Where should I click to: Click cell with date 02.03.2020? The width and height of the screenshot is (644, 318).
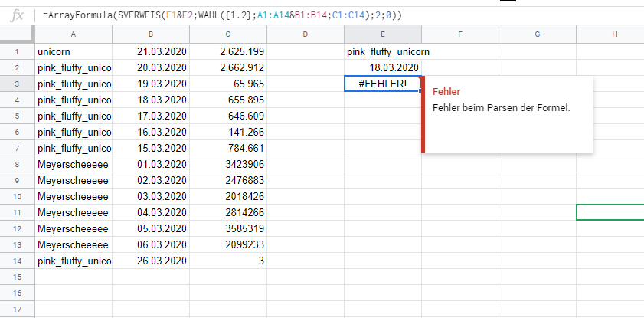coord(151,180)
